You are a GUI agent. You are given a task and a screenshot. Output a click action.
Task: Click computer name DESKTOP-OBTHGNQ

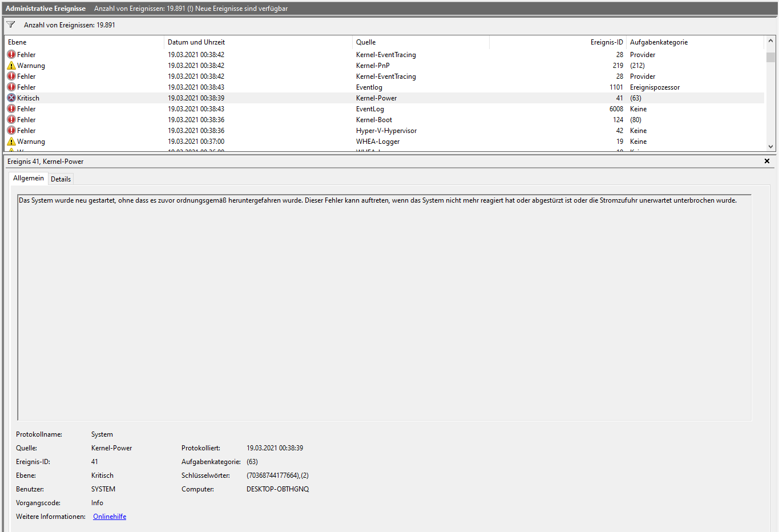pyautogui.click(x=277, y=489)
